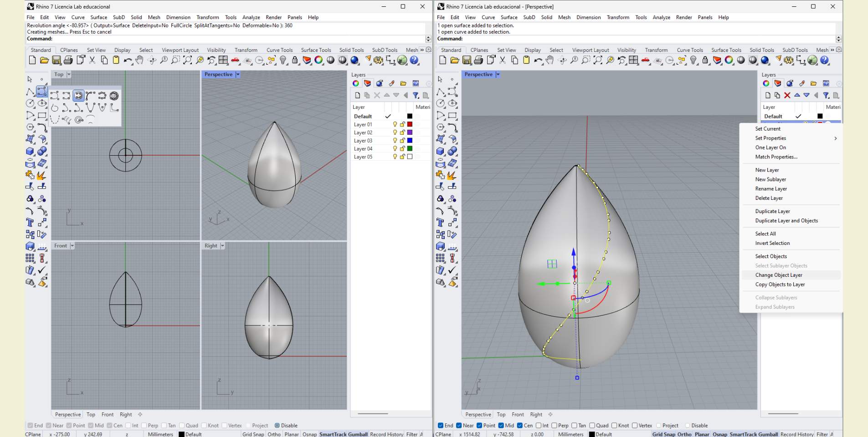This screenshot has height=437, width=868.
Task: Click Open file folder icon in left window
Action: tap(44, 60)
